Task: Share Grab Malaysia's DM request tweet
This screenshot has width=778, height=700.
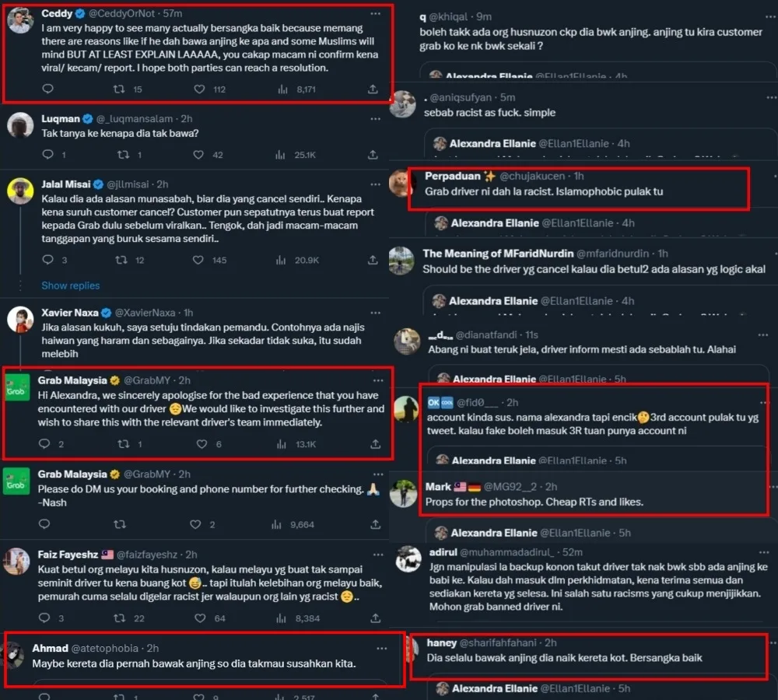Action: (376, 524)
